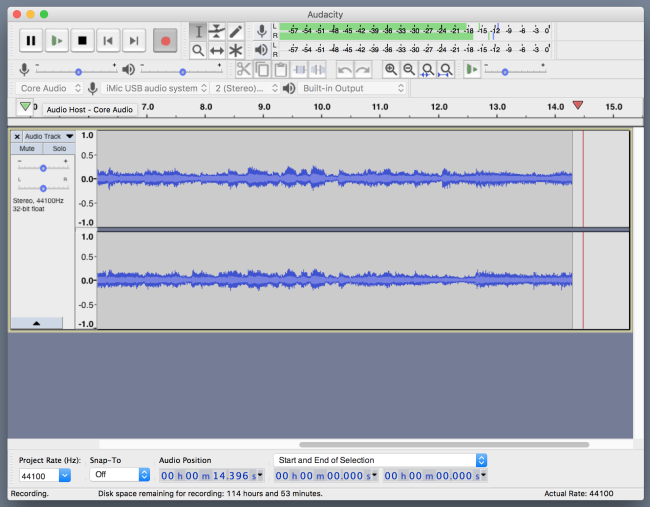Open the Core Audio host dropdown
650x507 pixels.
pos(49,88)
